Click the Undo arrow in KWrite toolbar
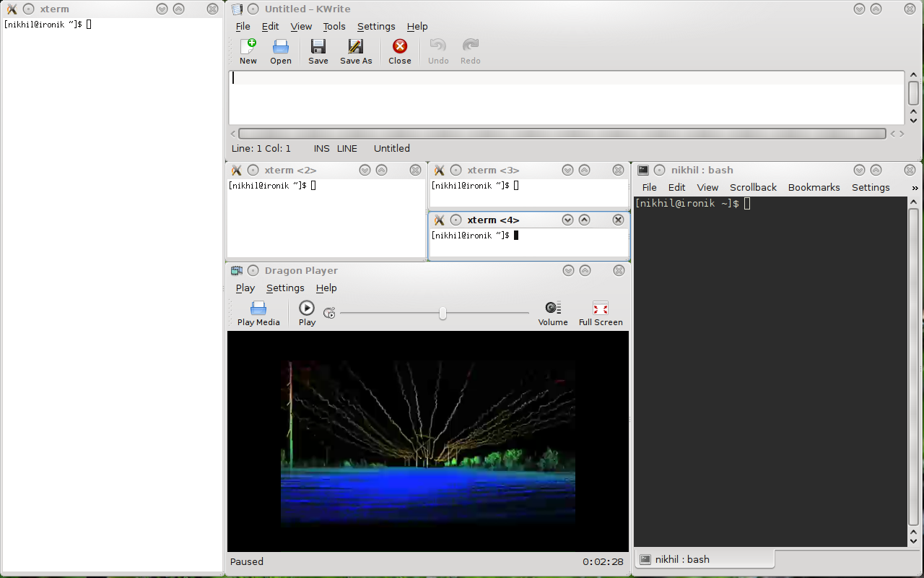Image resolution: width=924 pixels, height=578 pixels. click(x=438, y=47)
